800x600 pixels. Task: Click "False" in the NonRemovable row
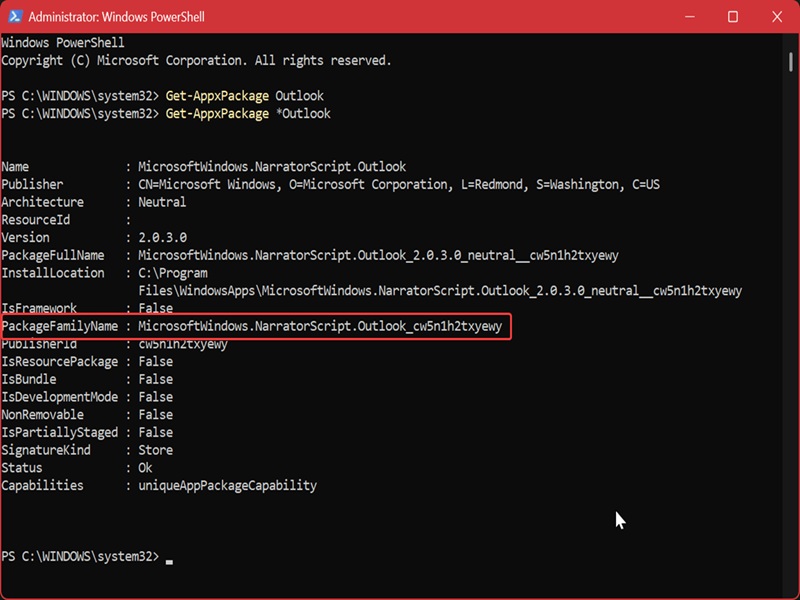coord(156,415)
